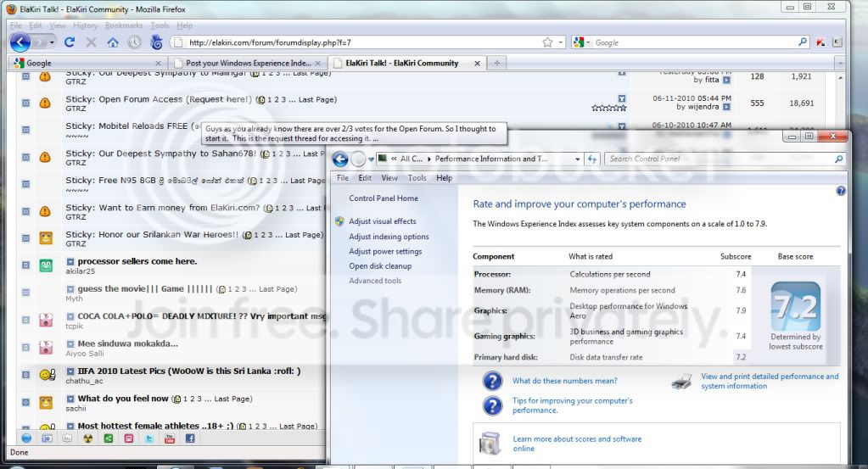The height and width of the screenshot is (469, 868).
Task: Click the blue swirl toolbar icon in Firefox
Action: coord(157,42)
